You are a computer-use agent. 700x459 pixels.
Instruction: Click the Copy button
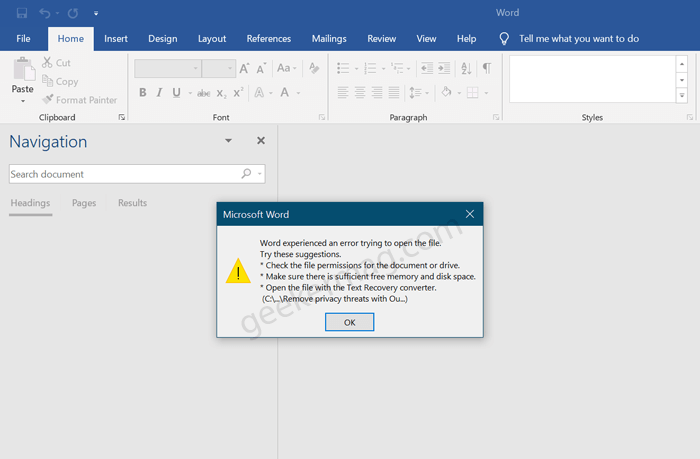[x=60, y=81]
